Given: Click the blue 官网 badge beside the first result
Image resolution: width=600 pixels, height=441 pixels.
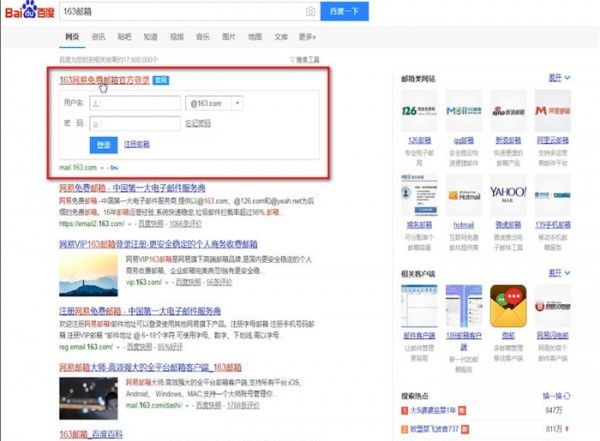Looking at the screenshot, I should 161,80.
